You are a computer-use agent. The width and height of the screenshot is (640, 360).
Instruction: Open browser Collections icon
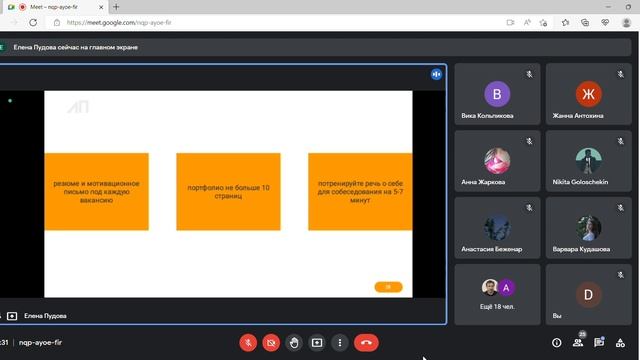(x=585, y=22)
